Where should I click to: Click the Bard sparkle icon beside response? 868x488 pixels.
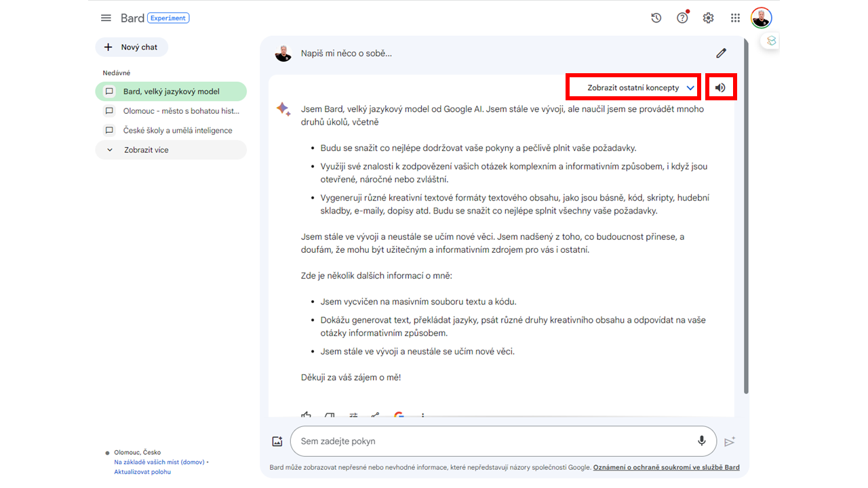(x=283, y=109)
